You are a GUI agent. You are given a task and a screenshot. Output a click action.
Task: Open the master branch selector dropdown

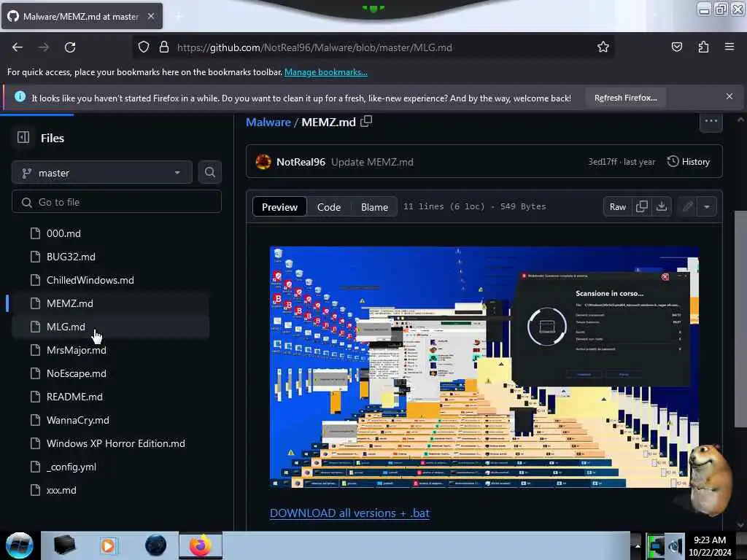[x=102, y=173]
